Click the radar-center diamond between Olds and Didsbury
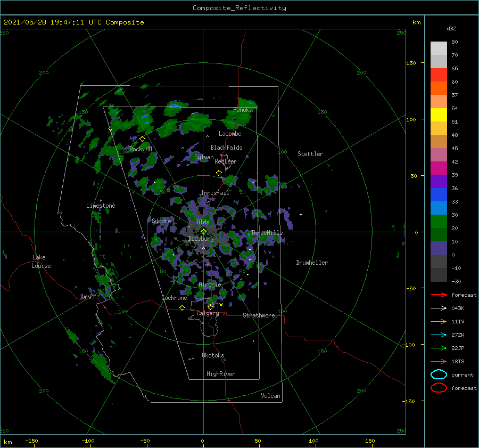This screenshot has height=448, width=479. [x=204, y=232]
